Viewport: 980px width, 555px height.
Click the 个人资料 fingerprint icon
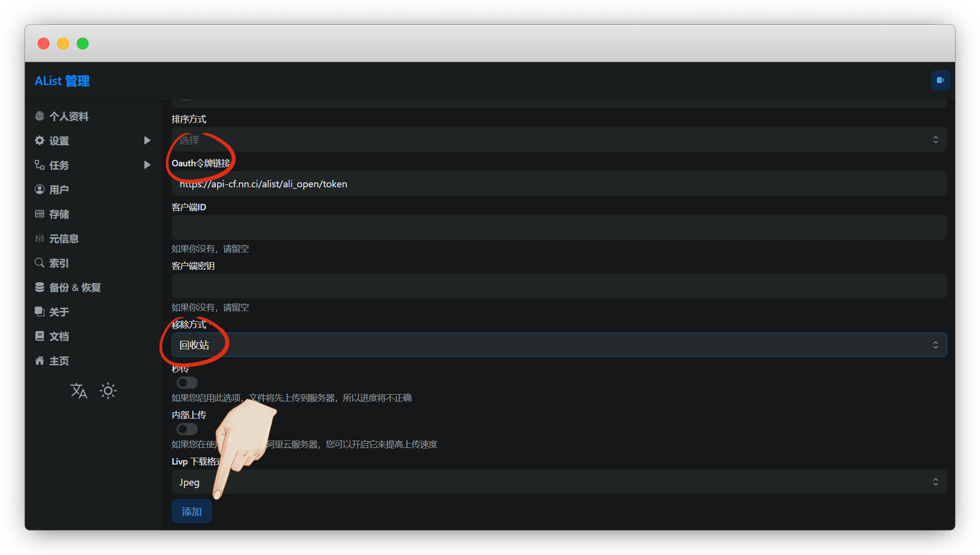tap(40, 116)
